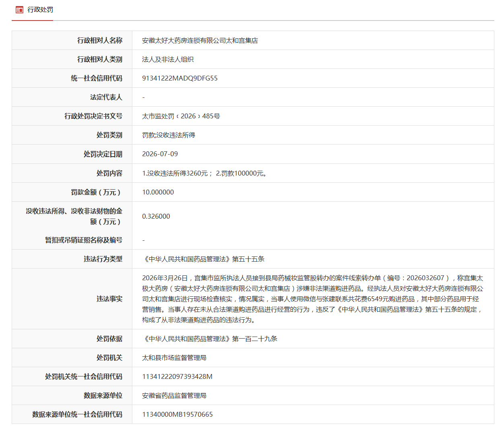Select source 安徽省药品监督管理局

pyautogui.click(x=174, y=395)
